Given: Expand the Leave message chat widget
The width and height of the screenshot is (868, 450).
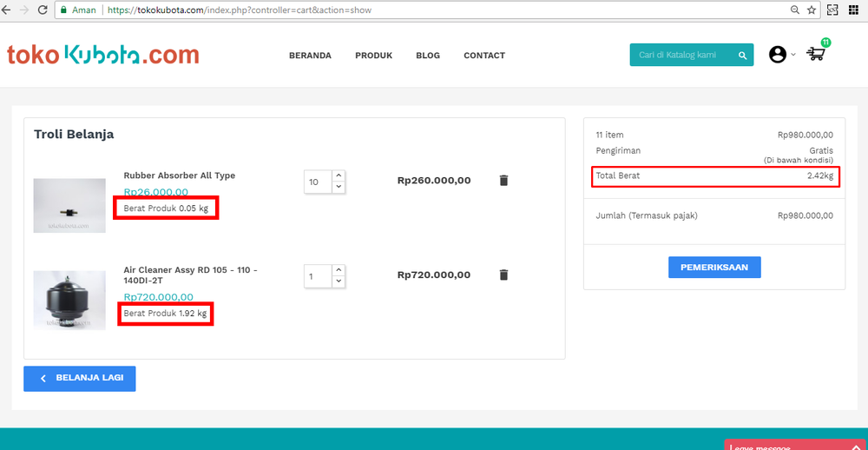Looking at the screenshot, I should [x=796, y=445].
